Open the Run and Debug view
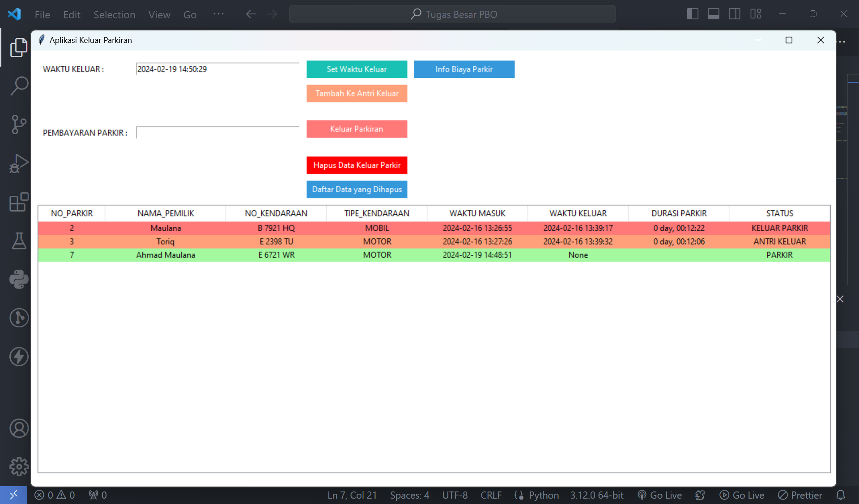 tap(18, 163)
